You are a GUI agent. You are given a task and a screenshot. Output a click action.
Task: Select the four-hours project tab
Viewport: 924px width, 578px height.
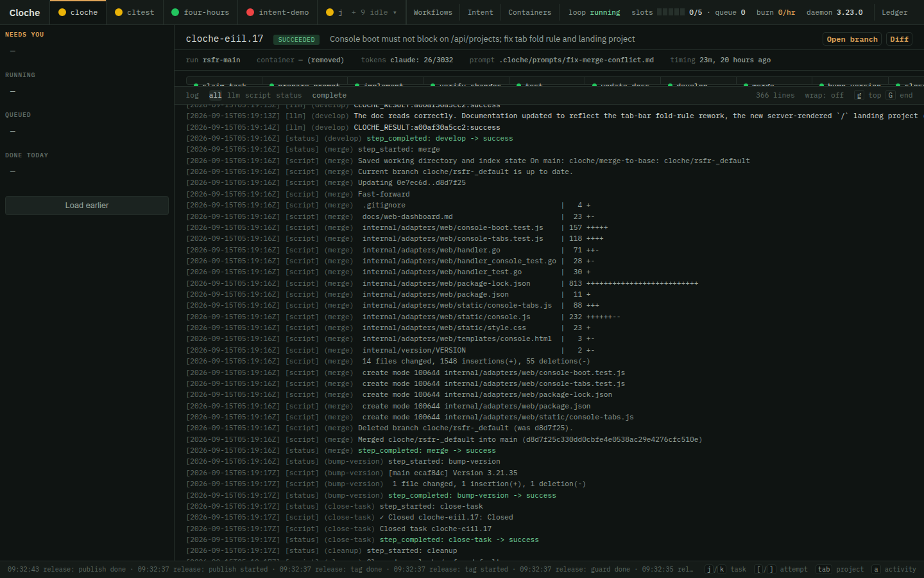point(200,12)
